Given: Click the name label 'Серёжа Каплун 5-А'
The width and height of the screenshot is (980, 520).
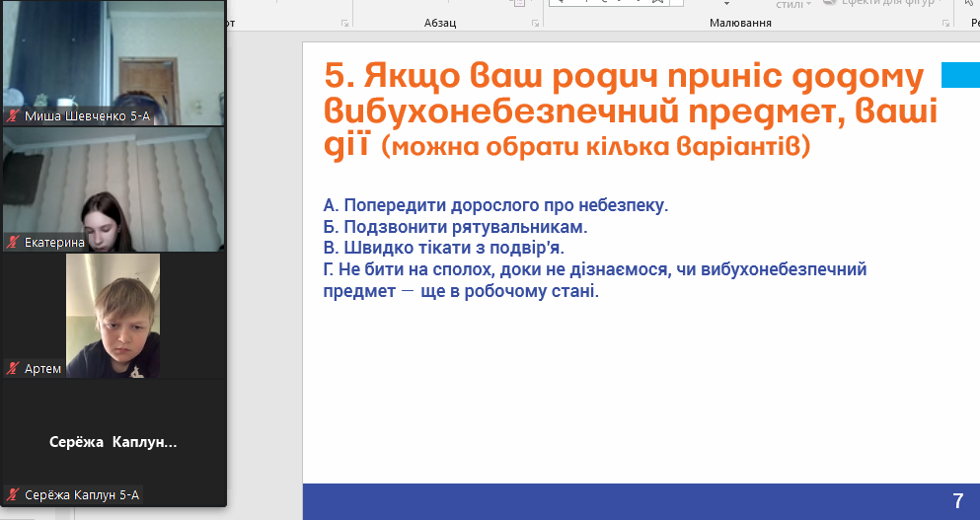Looking at the screenshot, I should click(82, 495).
